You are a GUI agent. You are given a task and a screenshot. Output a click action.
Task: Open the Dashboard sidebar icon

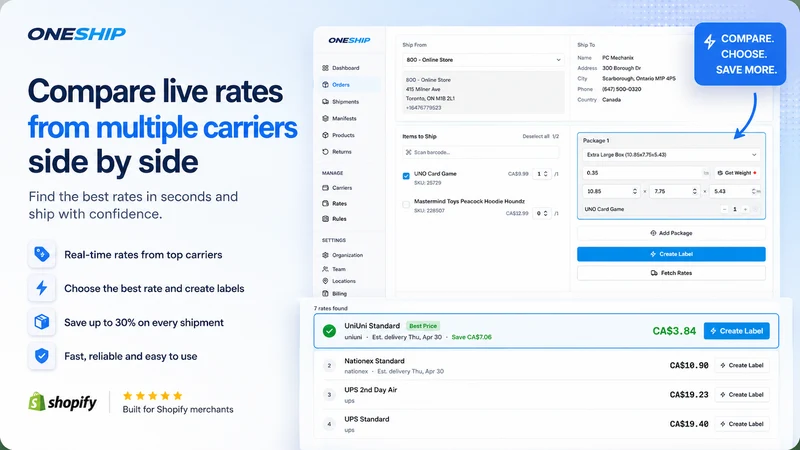(x=326, y=68)
